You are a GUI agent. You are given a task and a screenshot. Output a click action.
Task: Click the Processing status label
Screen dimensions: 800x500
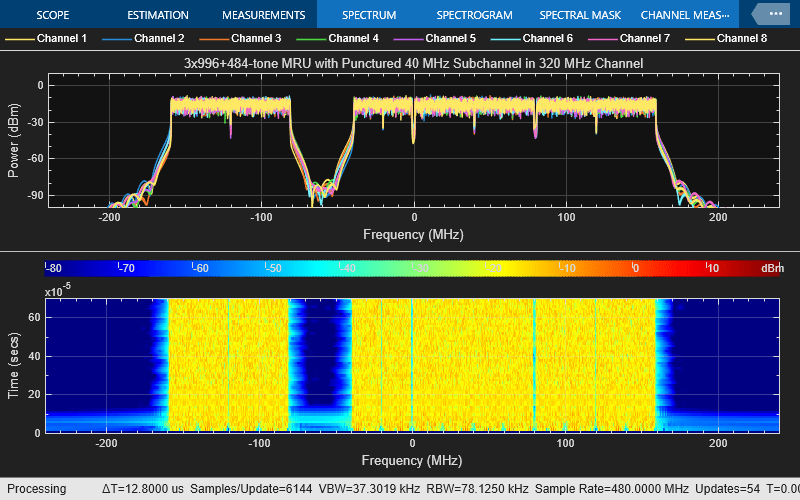point(37,489)
